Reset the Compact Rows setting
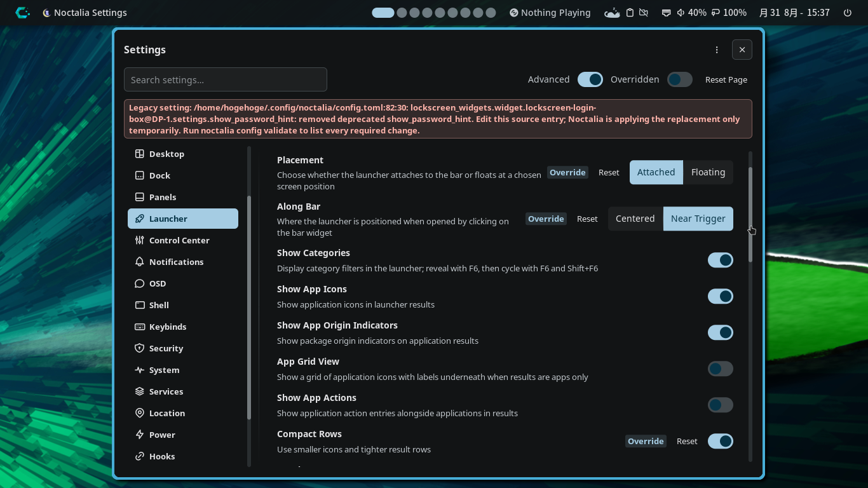This screenshot has width=868, height=488. tap(687, 441)
